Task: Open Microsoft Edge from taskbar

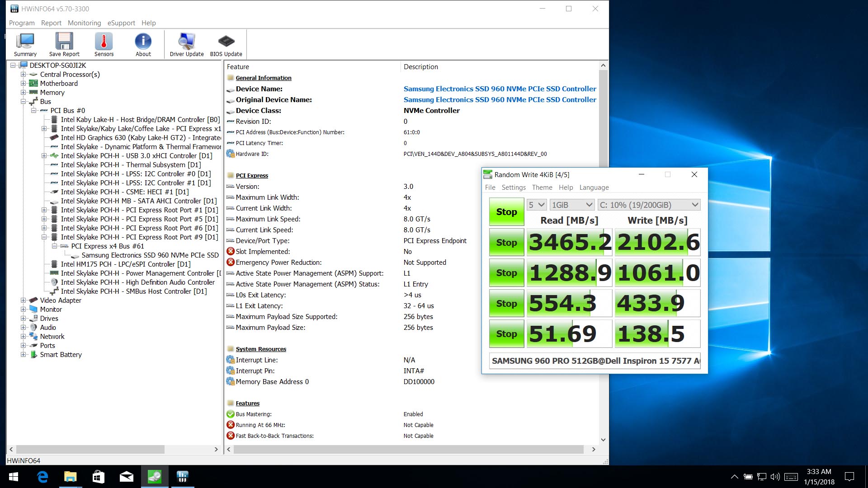Action: point(42,477)
